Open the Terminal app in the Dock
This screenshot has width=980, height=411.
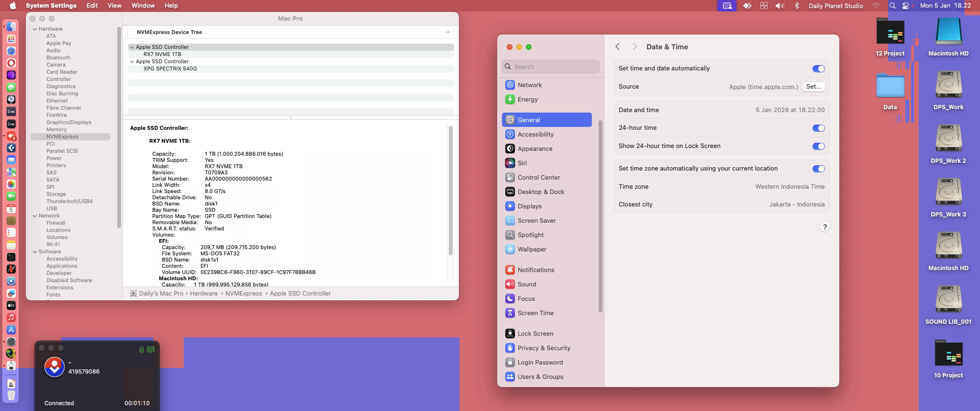11,257
